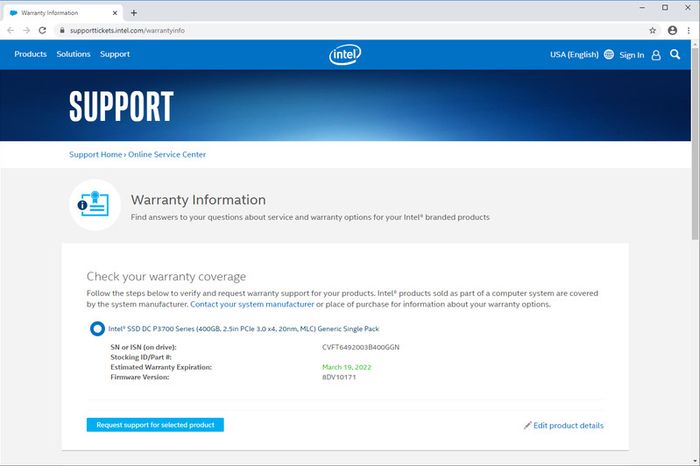
Task: Click the browser forward arrow
Action: pyautogui.click(x=26, y=30)
